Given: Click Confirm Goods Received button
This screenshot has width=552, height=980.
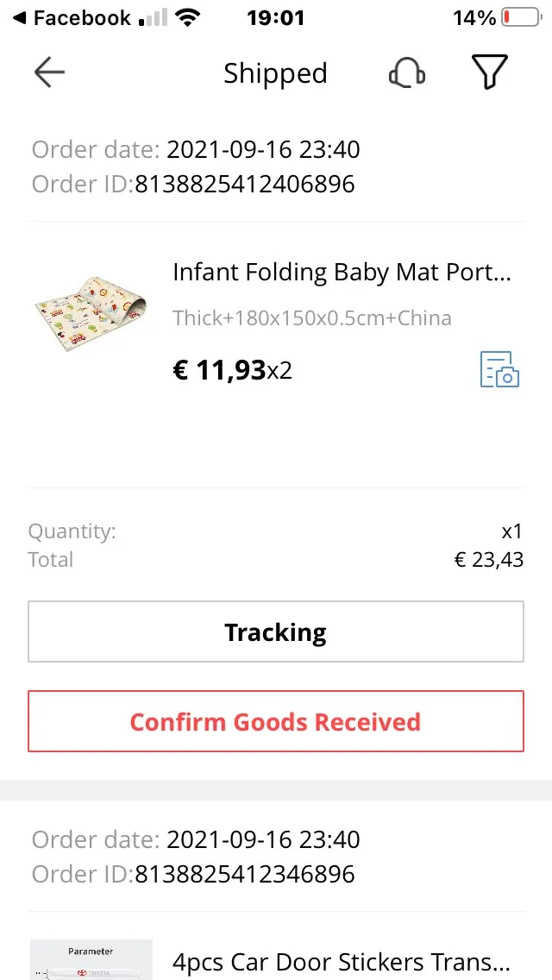Looking at the screenshot, I should (276, 721).
